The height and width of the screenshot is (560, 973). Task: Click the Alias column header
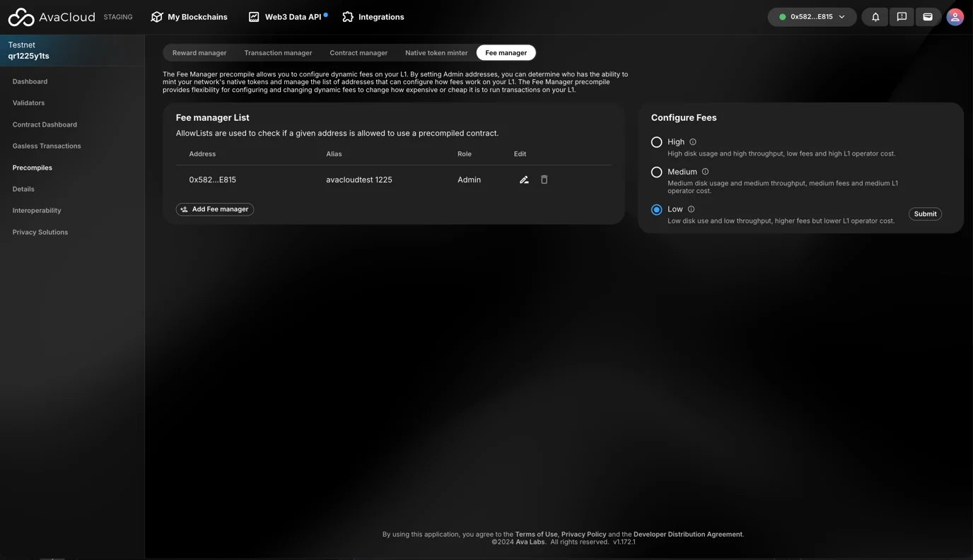tap(334, 154)
